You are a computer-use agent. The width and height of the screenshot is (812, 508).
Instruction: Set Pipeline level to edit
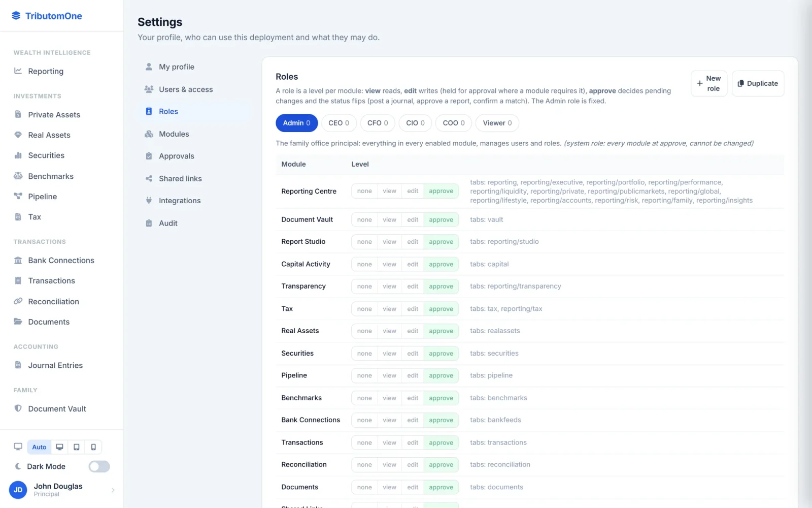413,375
